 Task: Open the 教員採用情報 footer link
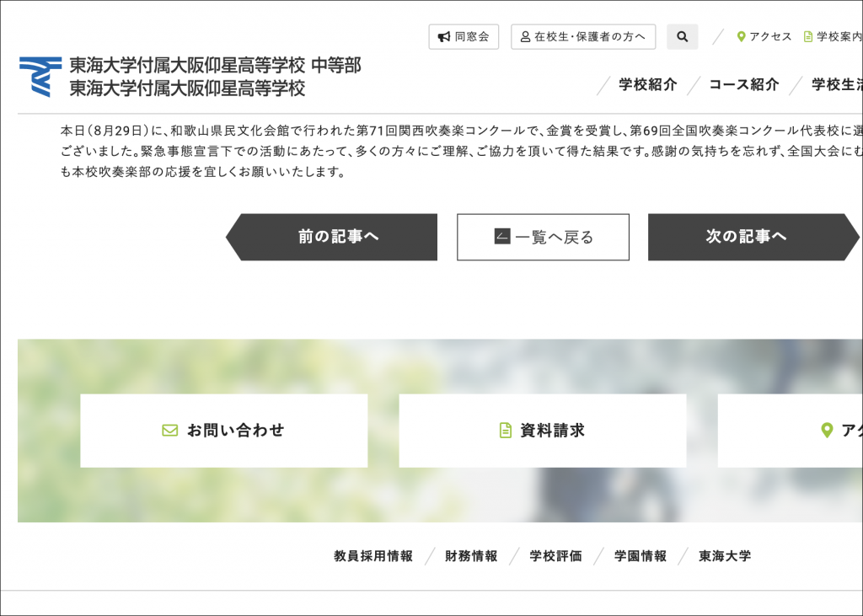(373, 556)
